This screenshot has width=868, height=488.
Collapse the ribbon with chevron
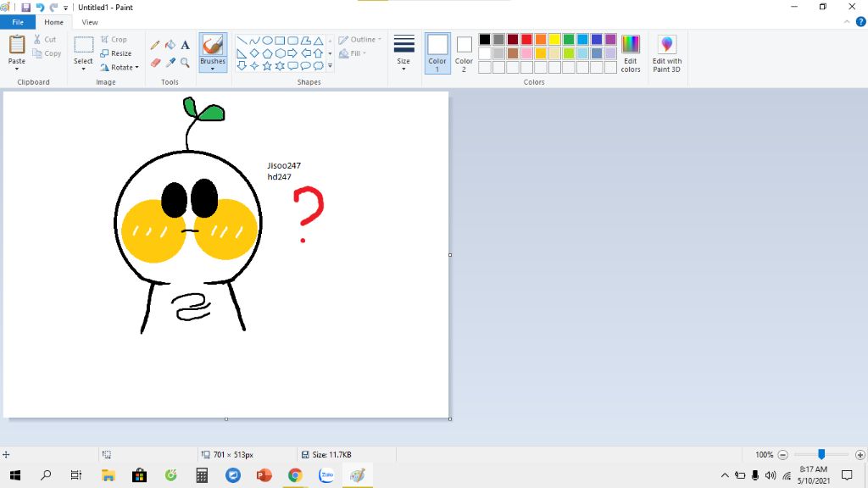coord(847,22)
